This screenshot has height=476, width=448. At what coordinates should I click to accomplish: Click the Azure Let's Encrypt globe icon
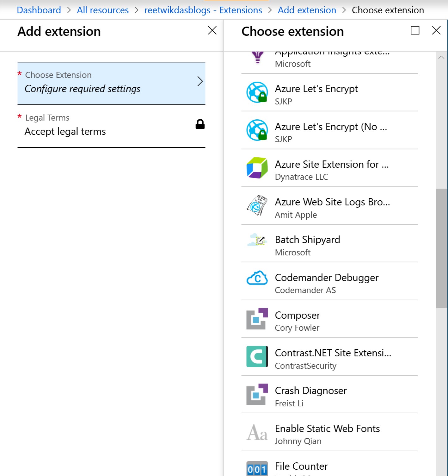[x=257, y=92]
